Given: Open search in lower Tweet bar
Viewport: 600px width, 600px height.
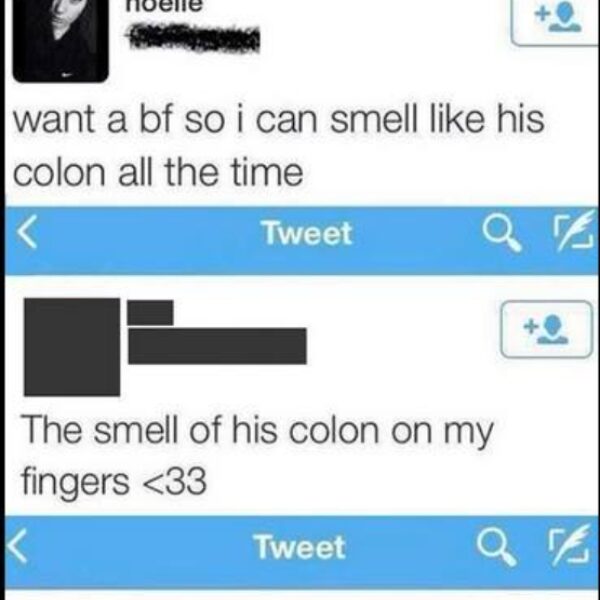Looking at the screenshot, I should point(496,547).
